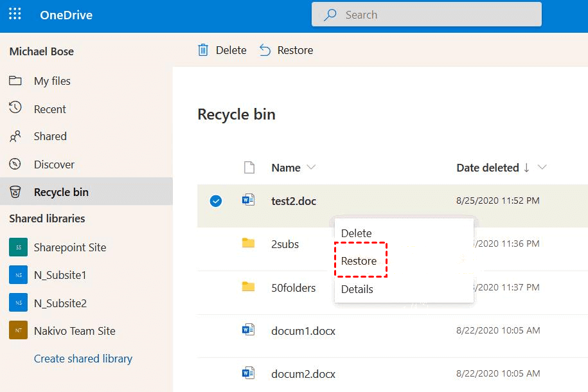This screenshot has width=588, height=392.
Task: Click the Discover compass icon
Action: click(15, 164)
